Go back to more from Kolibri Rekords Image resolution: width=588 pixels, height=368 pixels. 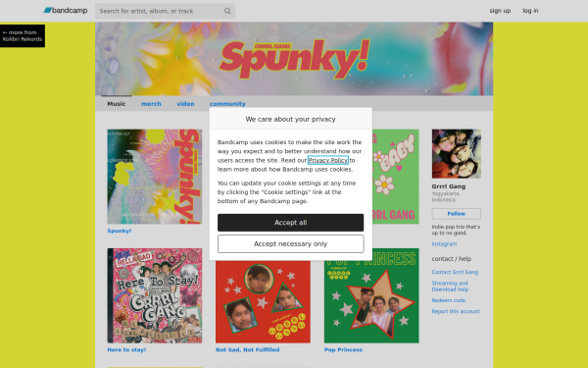click(23, 35)
